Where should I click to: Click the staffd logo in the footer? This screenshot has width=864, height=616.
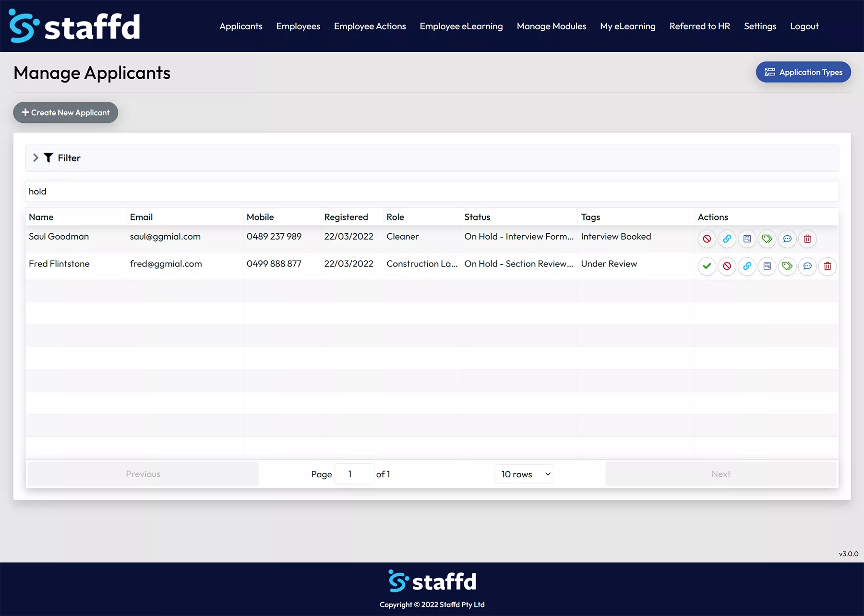coord(432,581)
